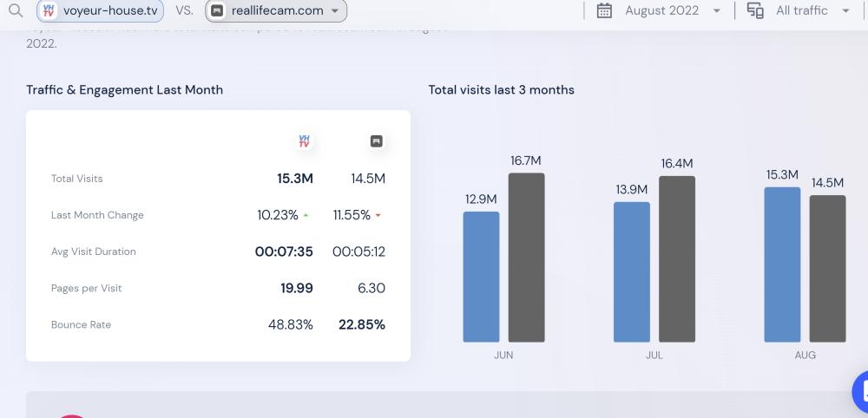The image size is (868, 418).
Task: Click the gray JUL bar showing 16.4M
Action: pyautogui.click(x=677, y=259)
